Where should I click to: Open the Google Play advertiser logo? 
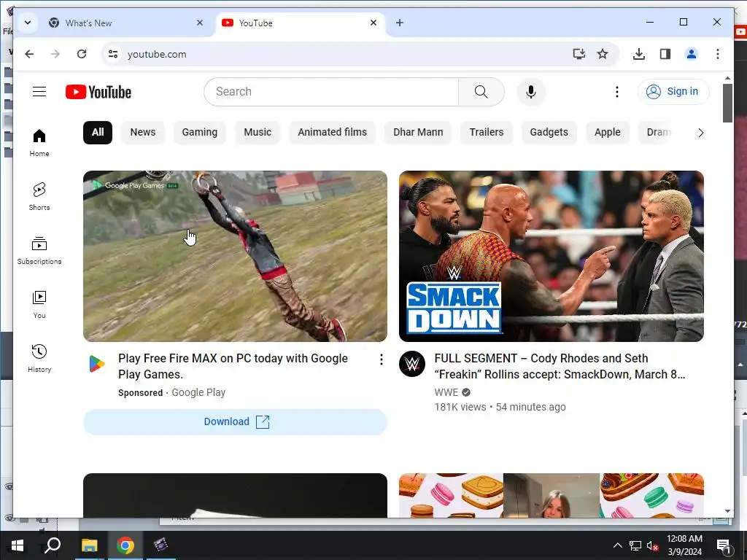click(97, 364)
